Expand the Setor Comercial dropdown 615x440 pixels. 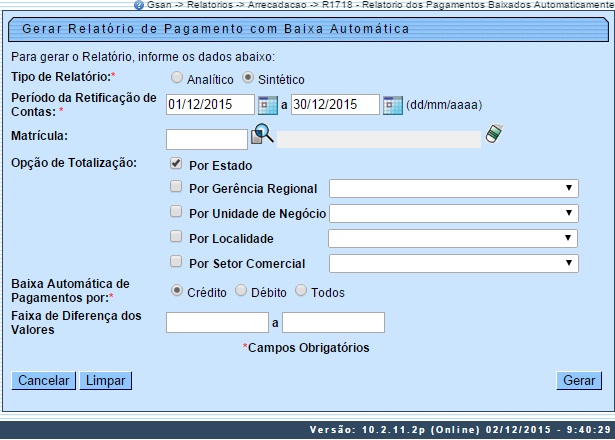coord(453,263)
